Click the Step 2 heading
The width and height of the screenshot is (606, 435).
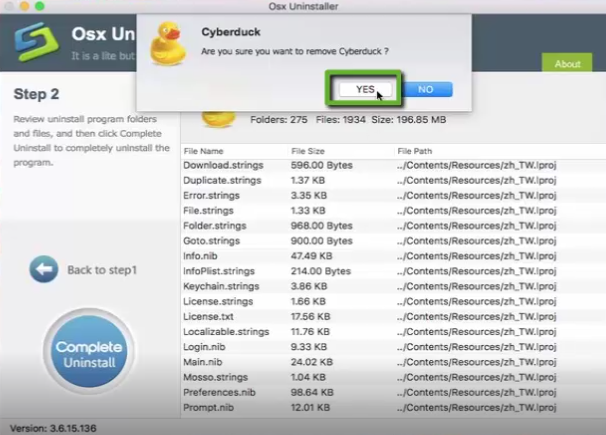36,94
